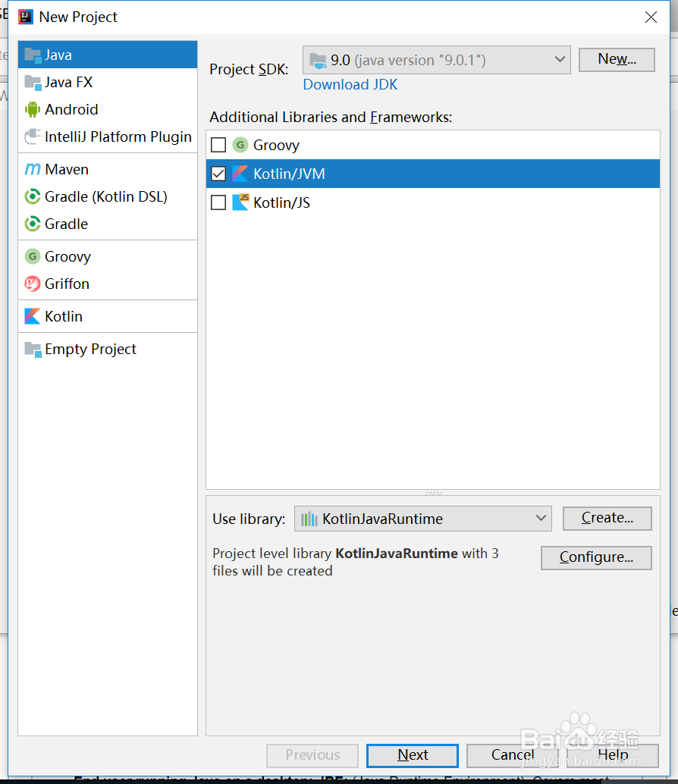Viewport: 678px width, 784px height.
Task: Enable the Groovy framework checkbox
Action: tap(218, 145)
